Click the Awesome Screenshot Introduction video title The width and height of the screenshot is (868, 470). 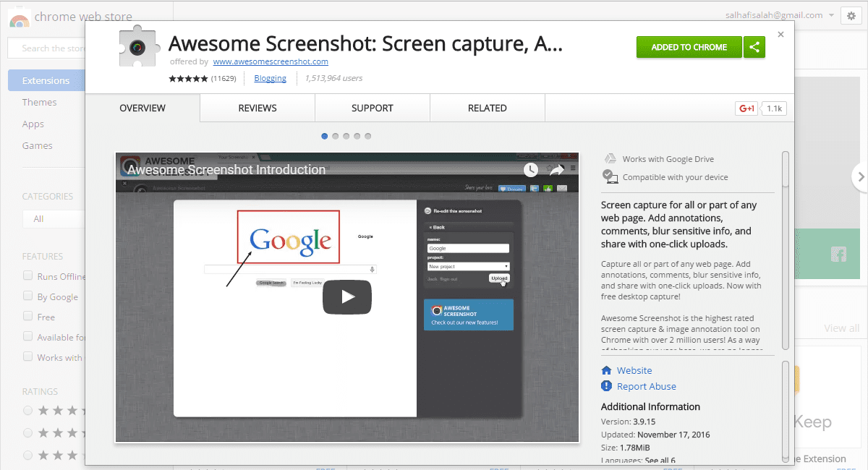(x=226, y=170)
